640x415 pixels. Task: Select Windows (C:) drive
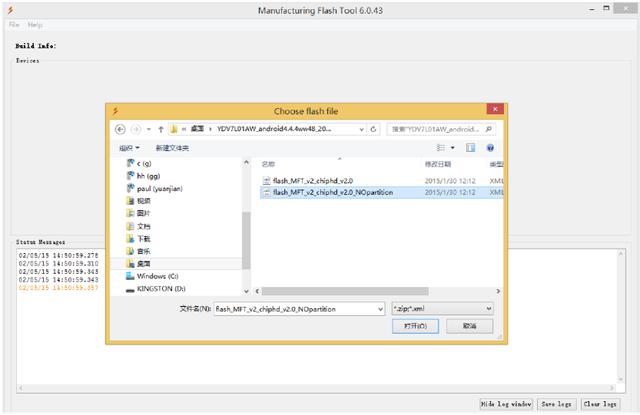(x=152, y=276)
